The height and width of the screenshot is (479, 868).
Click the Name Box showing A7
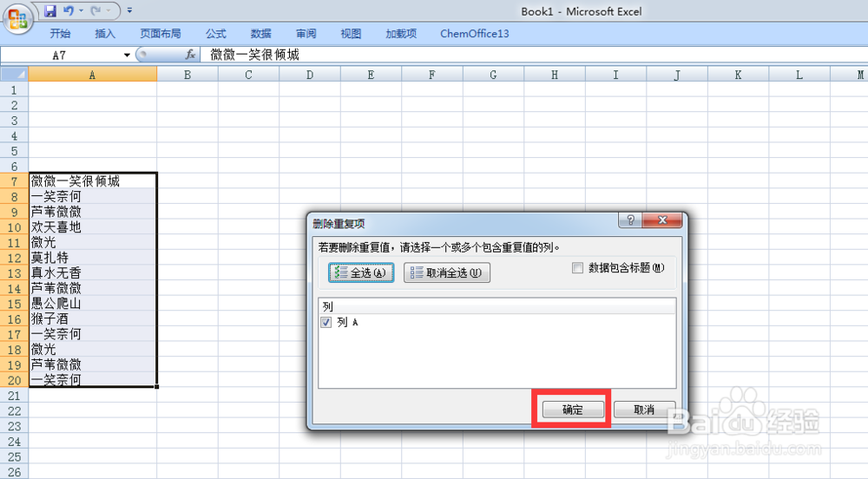[61, 55]
